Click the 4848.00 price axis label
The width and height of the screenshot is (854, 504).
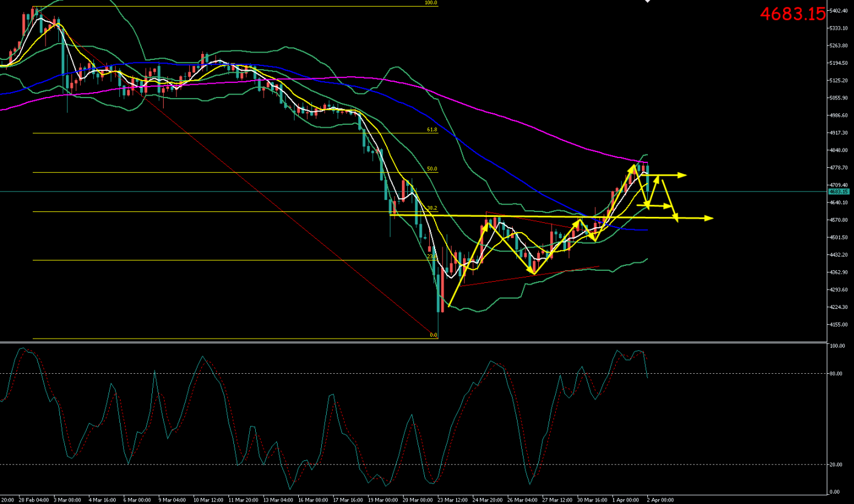coord(839,150)
